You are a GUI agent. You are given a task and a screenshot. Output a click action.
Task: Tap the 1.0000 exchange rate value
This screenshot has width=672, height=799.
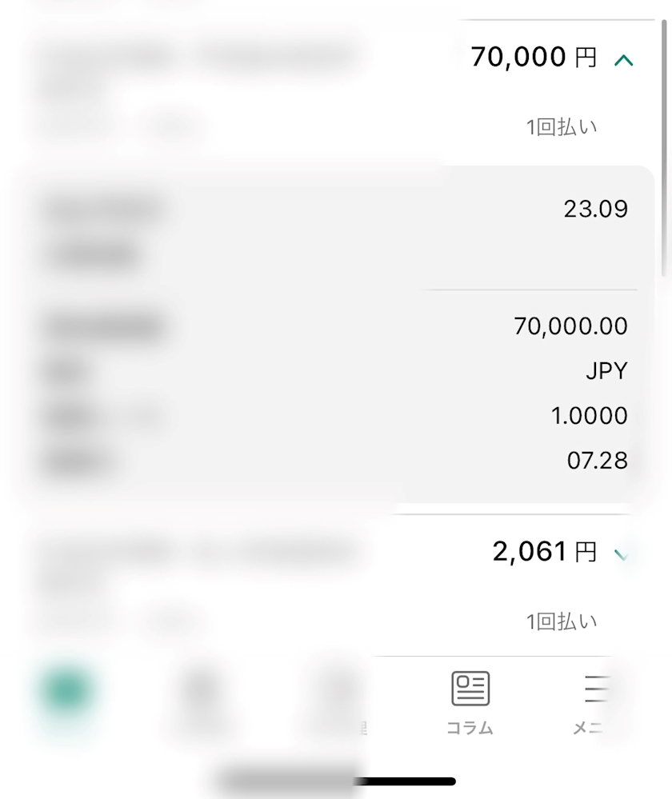pos(589,416)
